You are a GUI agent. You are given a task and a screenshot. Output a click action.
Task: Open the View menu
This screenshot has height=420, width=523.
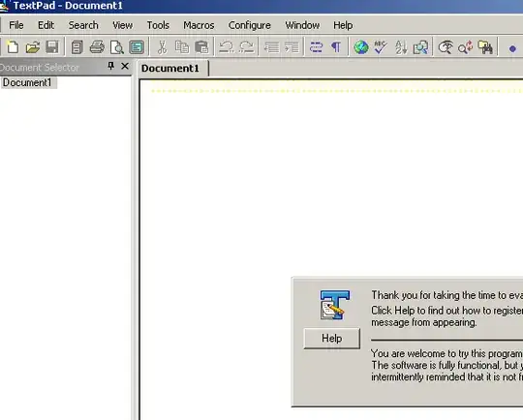(x=122, y=25)
